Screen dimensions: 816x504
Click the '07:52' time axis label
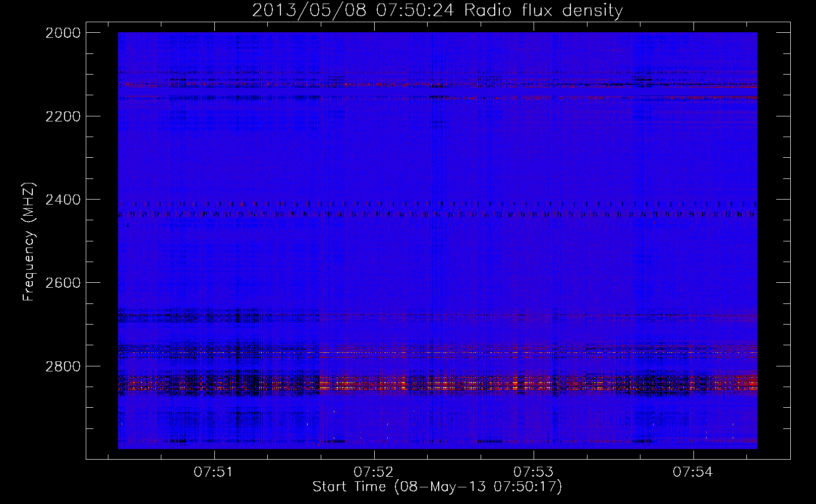pos(373,472)
